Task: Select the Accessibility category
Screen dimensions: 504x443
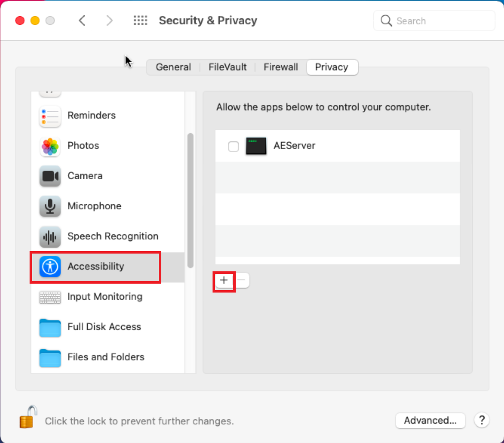Action: (108, 266)
